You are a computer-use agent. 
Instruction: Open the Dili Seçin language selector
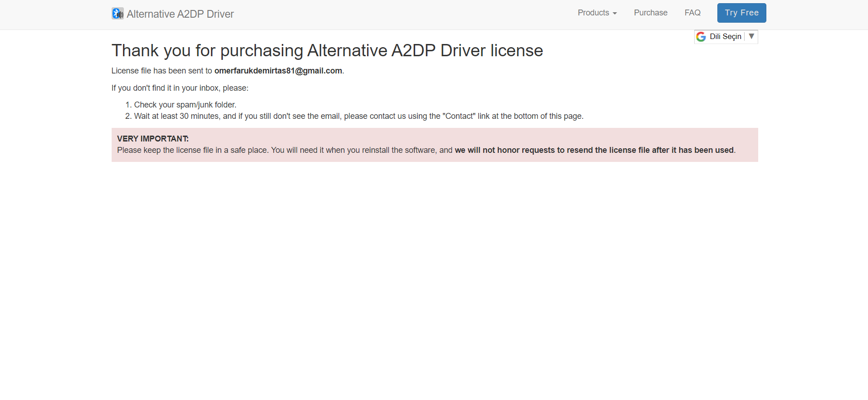click(726, 36)
